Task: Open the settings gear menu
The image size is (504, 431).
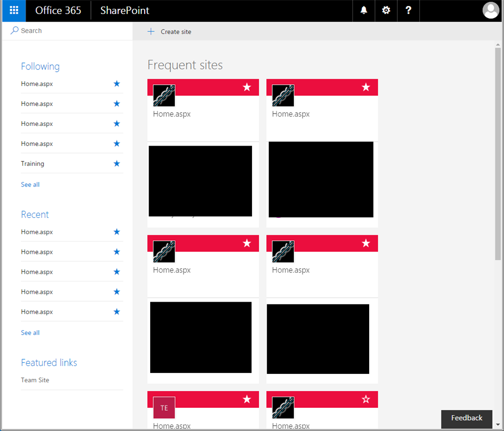Action: (386, 10)
